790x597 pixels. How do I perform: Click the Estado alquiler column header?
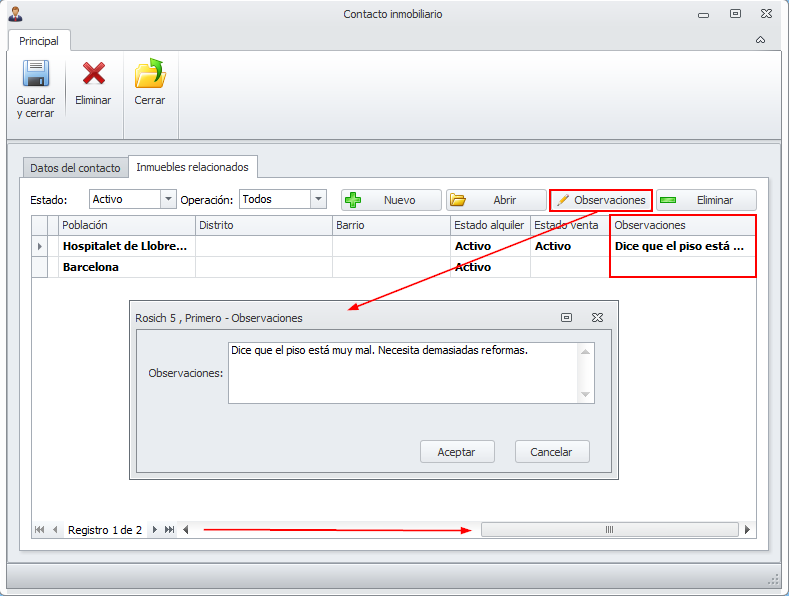point(490,225)
